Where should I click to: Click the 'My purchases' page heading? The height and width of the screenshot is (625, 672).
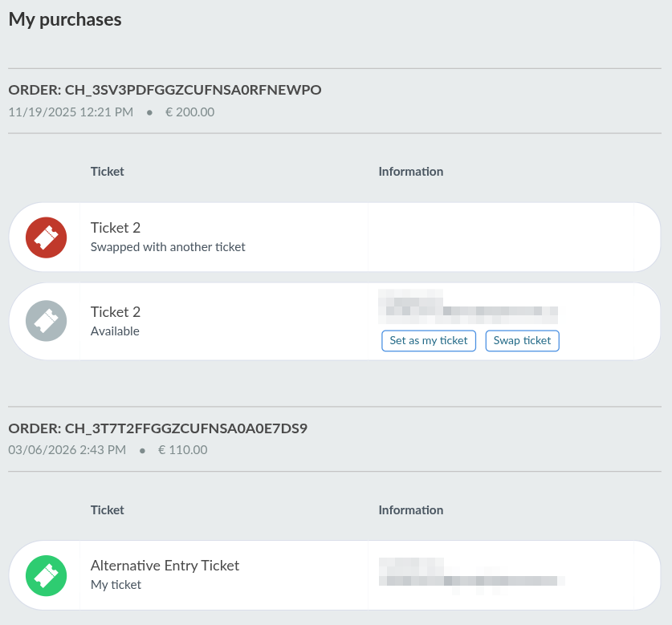click(65, 19)
